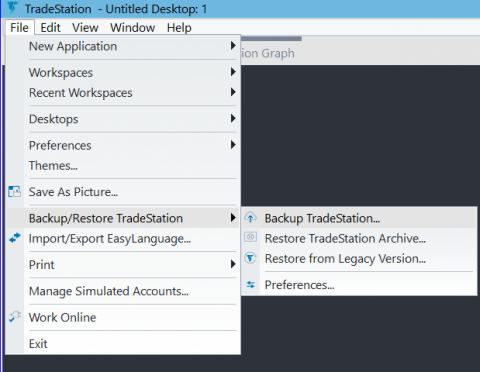This screenshot has height=372, width=480.
Task: Open Preferences... in Backup/Restore submenu
Action: [359, 285]
